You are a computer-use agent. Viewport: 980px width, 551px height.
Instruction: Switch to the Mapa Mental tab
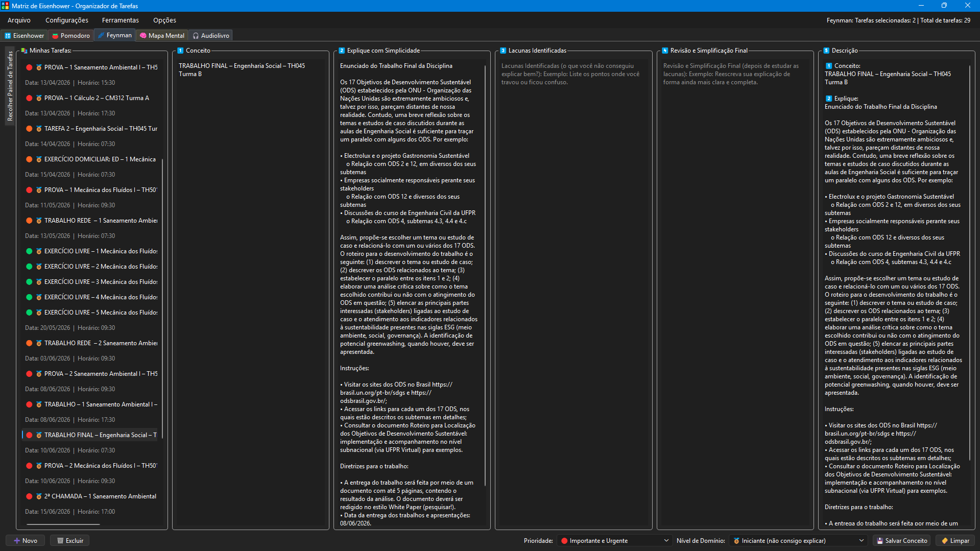coord(162,36)
